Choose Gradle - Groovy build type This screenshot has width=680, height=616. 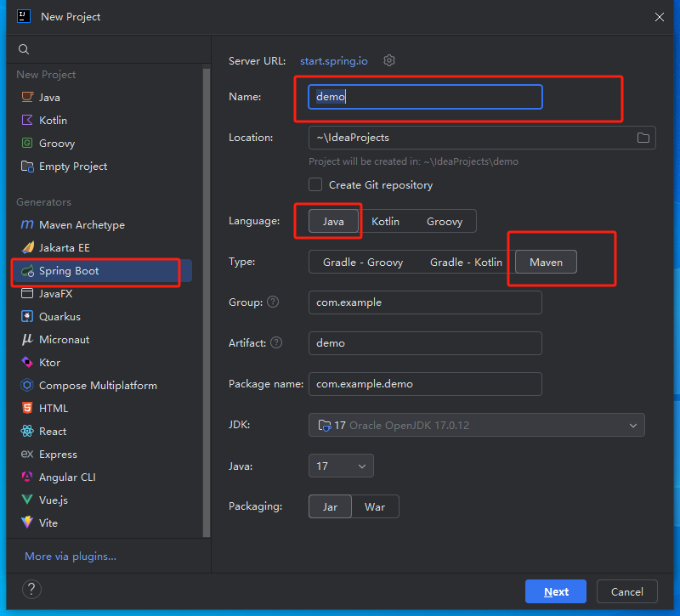click(x=363, y=263)
